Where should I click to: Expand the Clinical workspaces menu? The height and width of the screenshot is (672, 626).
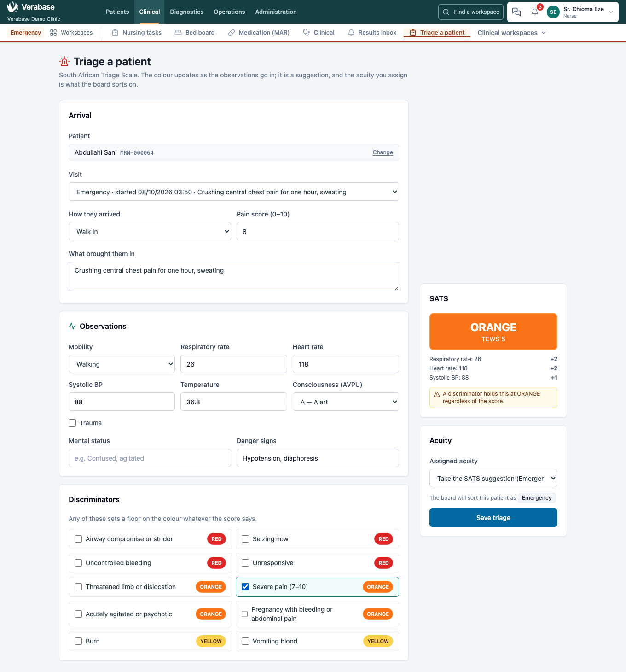pos(511,33)
